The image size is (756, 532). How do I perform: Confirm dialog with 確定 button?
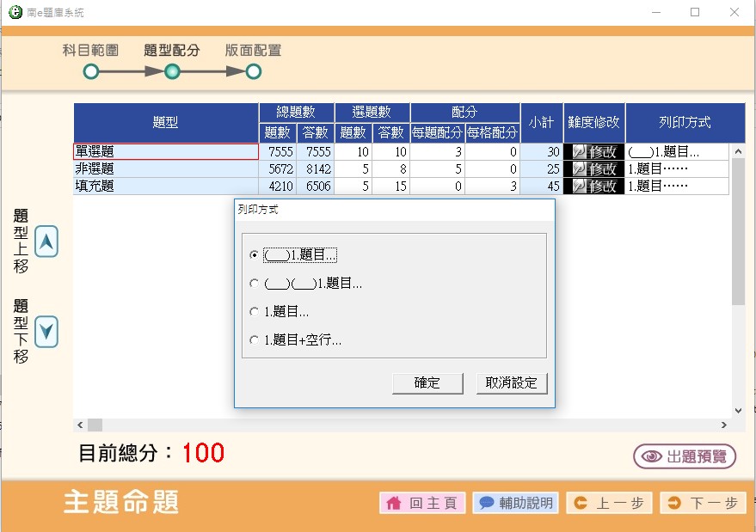pyautogui.click(x=427, y=383)
